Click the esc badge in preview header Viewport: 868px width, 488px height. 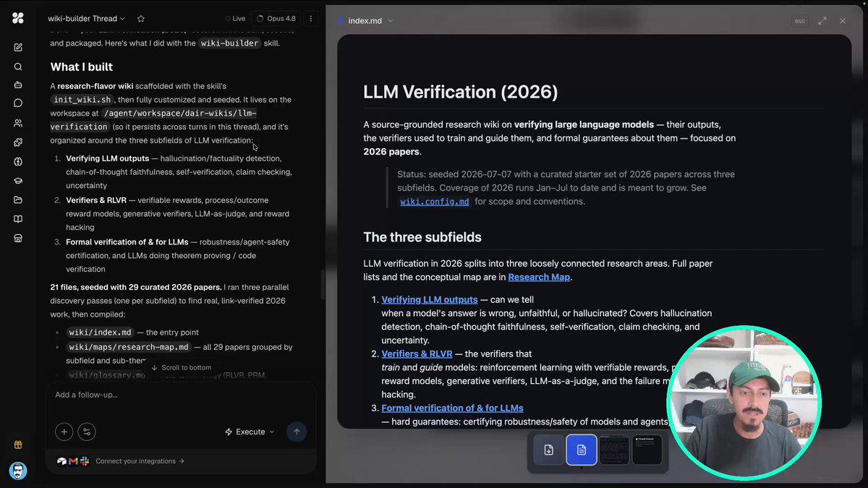799,21
